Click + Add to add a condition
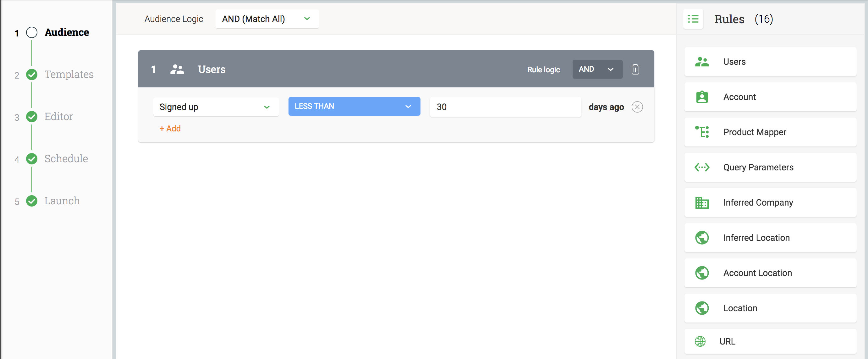Image resolution: width=868 pixels, height=359 pixels. tap(170, 129)
